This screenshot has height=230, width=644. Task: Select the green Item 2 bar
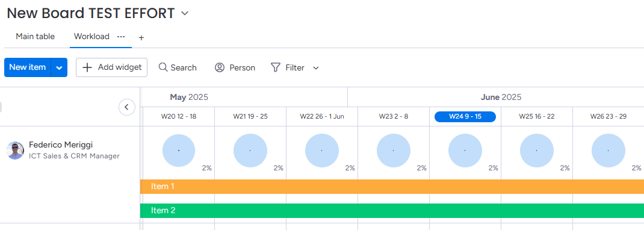(392, 211)
